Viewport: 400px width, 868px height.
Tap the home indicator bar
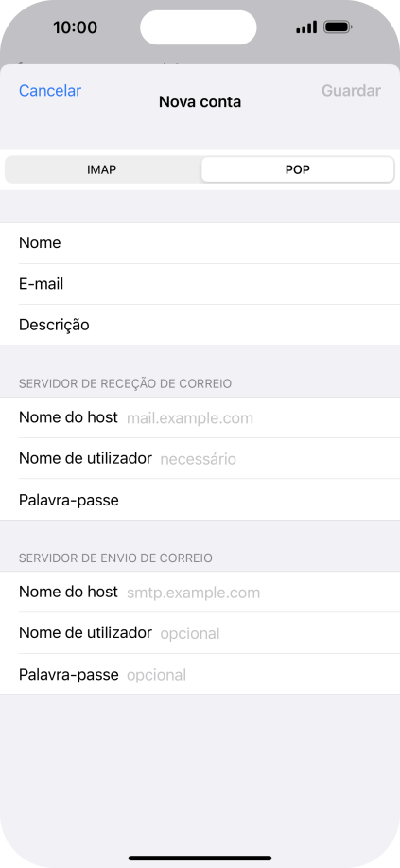(x=200, y=858)
